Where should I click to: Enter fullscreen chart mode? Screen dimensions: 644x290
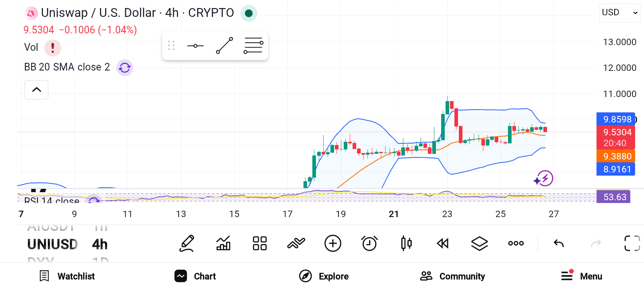(x=632, y=243)
